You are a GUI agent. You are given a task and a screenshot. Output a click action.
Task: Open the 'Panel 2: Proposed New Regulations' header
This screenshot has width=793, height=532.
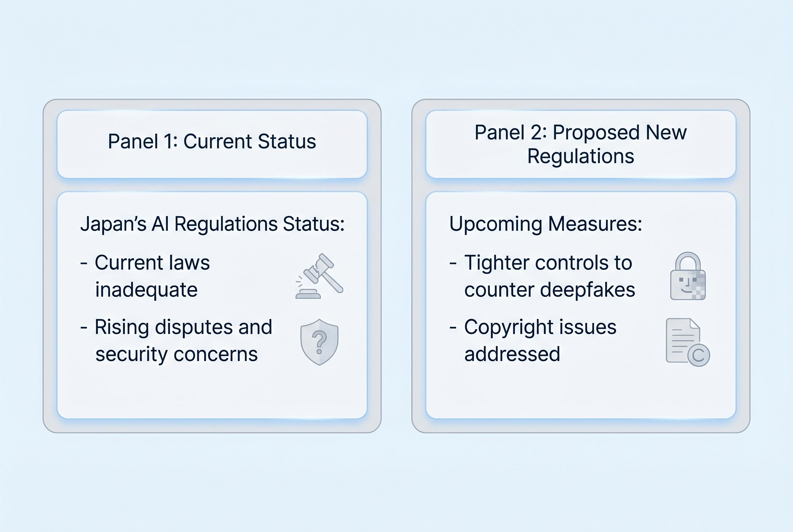point(581,144)
